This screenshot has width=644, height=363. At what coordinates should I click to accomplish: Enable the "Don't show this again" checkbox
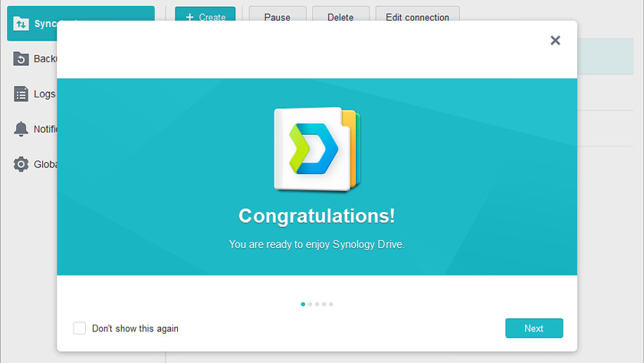click(80, 328)
